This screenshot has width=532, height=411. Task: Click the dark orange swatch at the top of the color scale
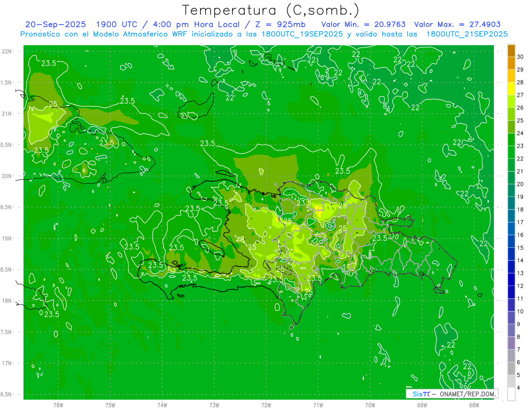pos(511,51)
